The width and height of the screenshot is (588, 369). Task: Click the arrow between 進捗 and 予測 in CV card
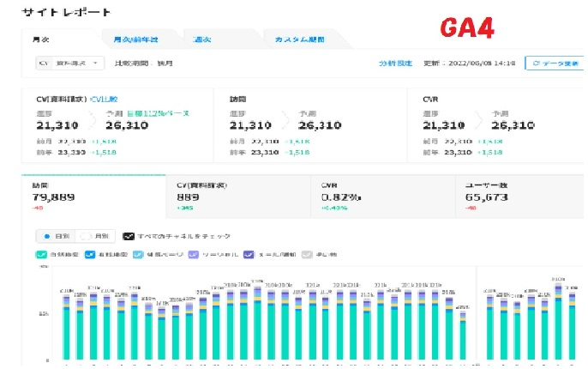coord(93,120)
